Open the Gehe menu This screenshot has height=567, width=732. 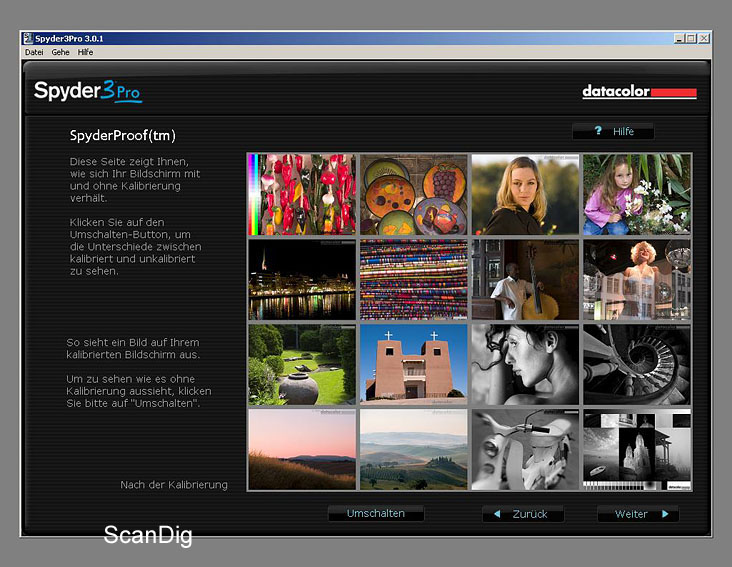(60, 52)
